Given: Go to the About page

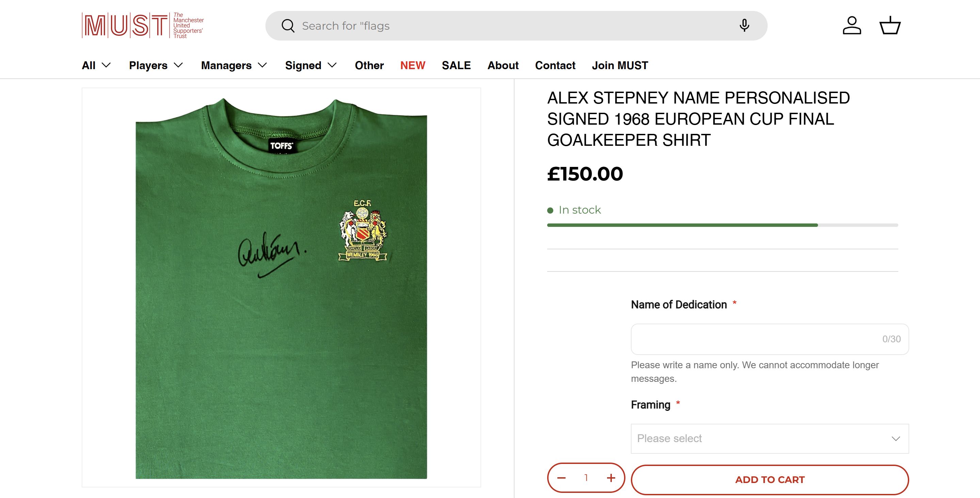Looking at the screenshot, I should tap(503, 65).
